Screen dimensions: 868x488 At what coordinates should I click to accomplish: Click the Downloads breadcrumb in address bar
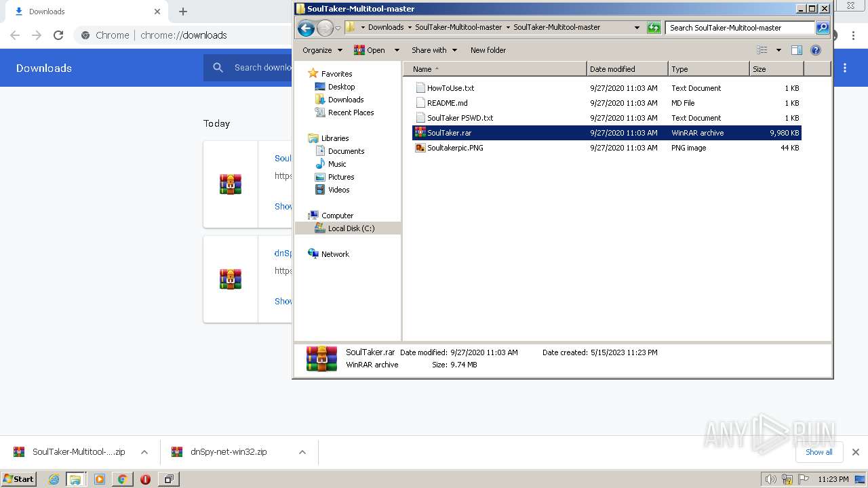[386, 28]
